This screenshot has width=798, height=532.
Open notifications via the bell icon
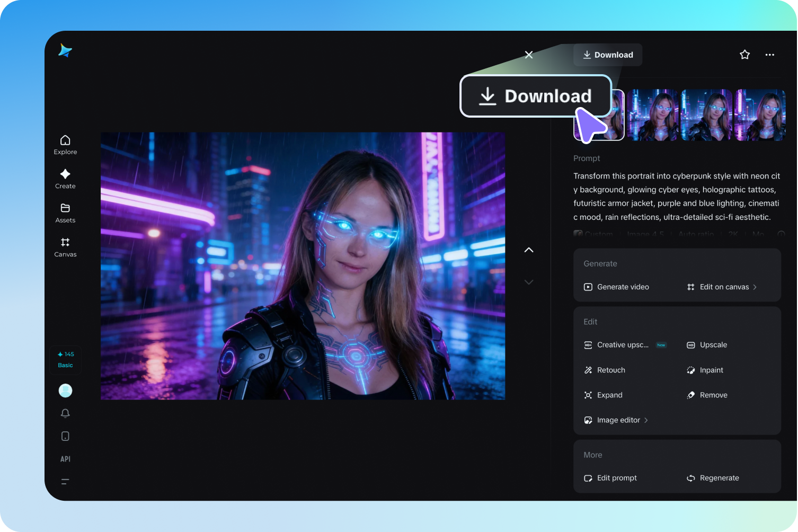pos(65,413)
